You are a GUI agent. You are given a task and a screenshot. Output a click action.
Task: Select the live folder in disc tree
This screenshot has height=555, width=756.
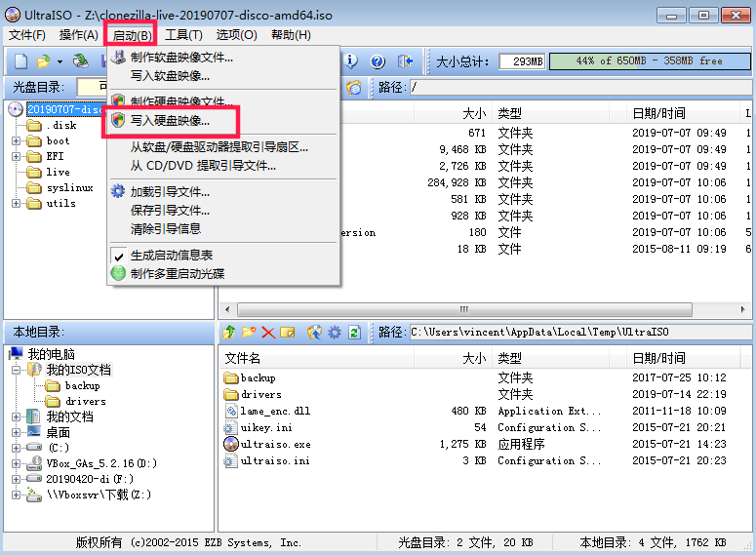click(58, 172)
